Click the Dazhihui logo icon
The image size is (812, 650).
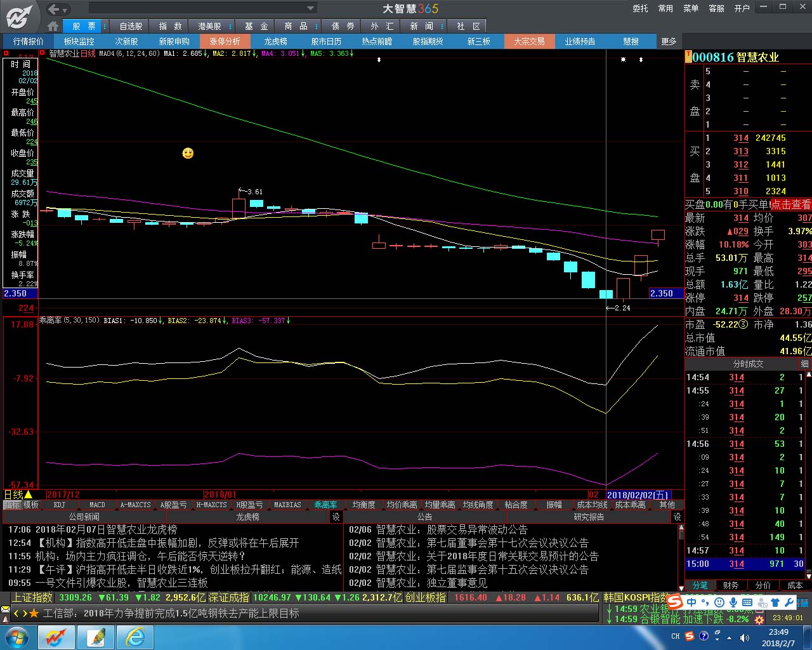[x=20, y=16]
